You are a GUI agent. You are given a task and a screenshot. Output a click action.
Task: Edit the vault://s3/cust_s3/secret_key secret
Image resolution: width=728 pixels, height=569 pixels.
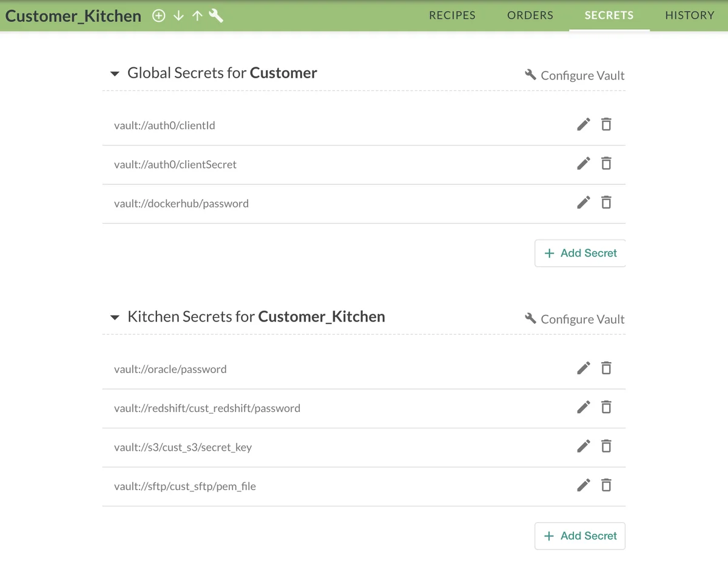click(x=583, y=446)
